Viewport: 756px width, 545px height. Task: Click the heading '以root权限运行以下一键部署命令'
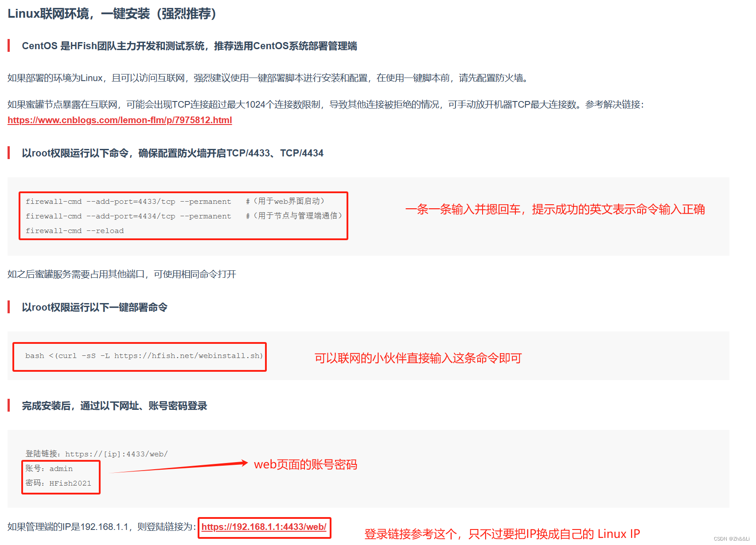click(x=94, y=308)
